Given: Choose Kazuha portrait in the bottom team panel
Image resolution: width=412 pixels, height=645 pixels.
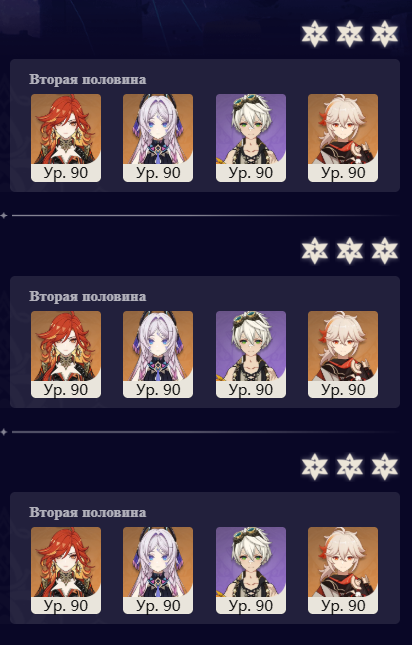Looking at the screenshot, I should point(343,571).
